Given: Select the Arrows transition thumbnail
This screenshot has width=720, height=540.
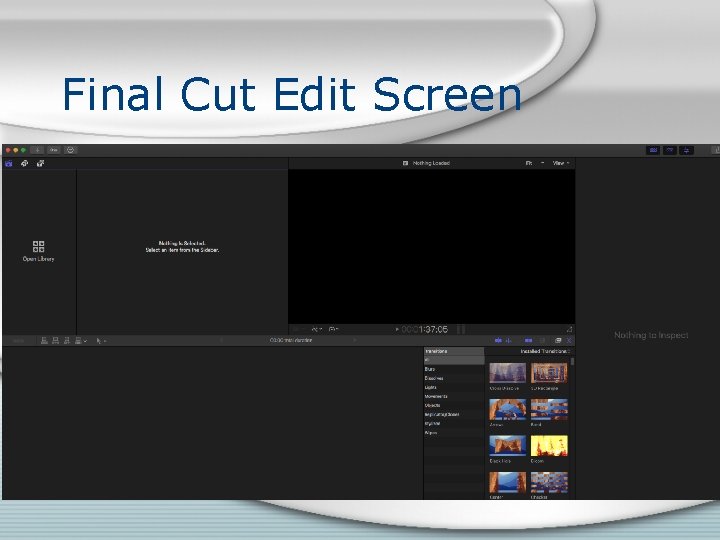Looking at the screenshot, I should pyautogui.click(x=507, y=409).
